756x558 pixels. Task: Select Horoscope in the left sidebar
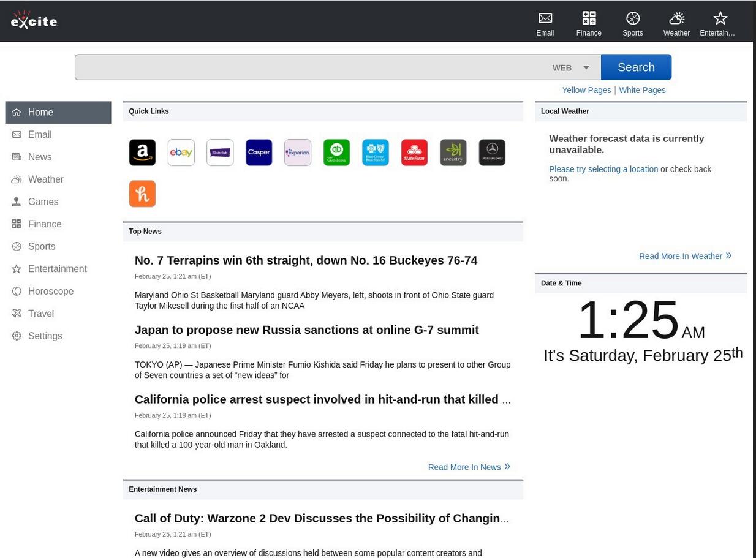pyautogui.click(x=50, y=291)
